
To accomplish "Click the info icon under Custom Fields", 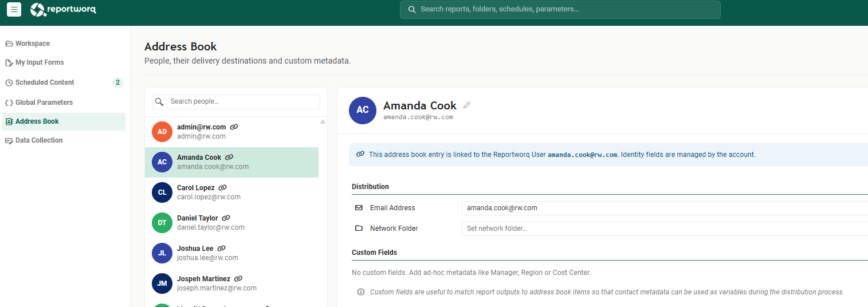I will pyautogui.click(x=361, y=292).
